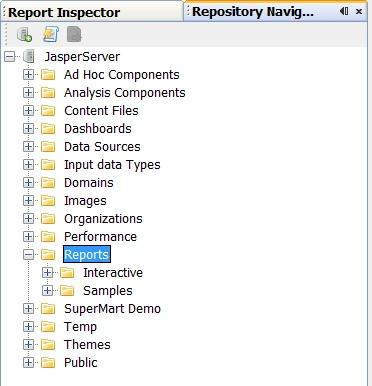Expand the SuperMart Demo folder
Screen dimensions: 372x386
click(x=29, y=309)
